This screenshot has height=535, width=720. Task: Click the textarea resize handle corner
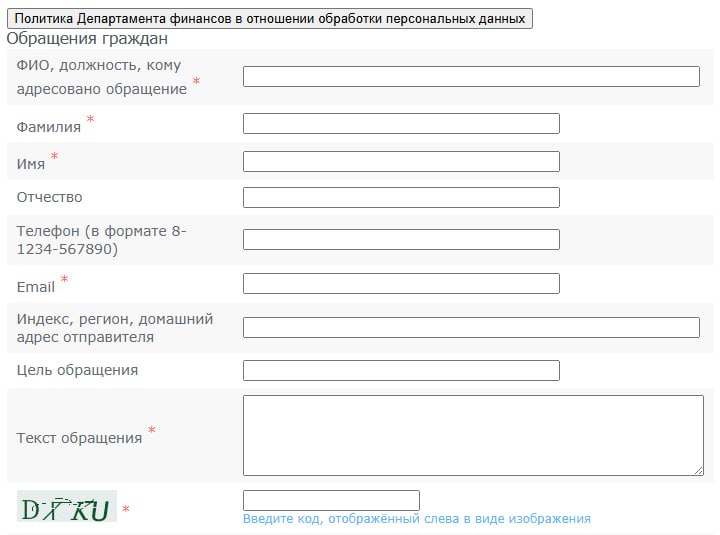pyautogui.click(x=698, y=471)
